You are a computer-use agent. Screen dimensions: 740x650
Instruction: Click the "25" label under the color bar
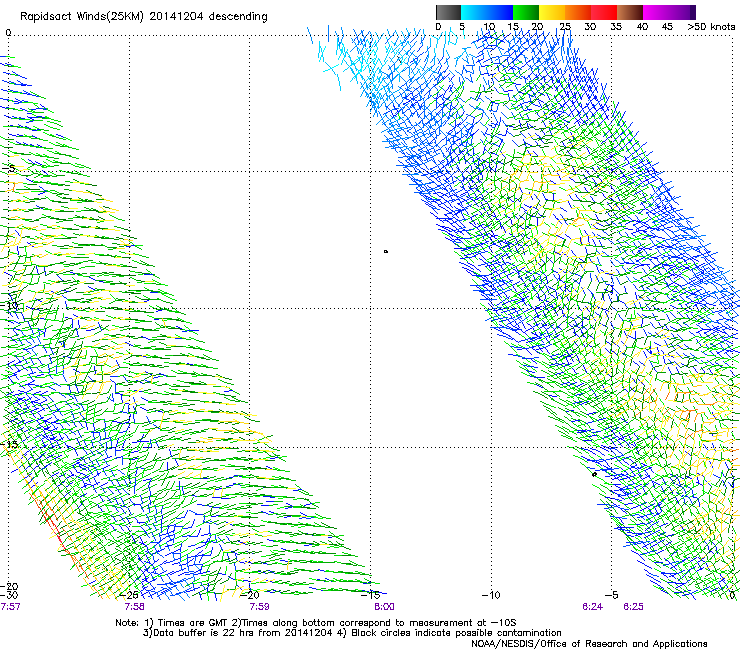click(565, 27)
